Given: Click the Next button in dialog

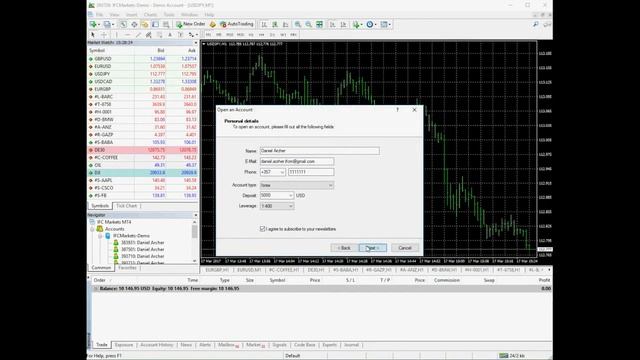Looking at the screenshot, I should (x=373, y=248).
